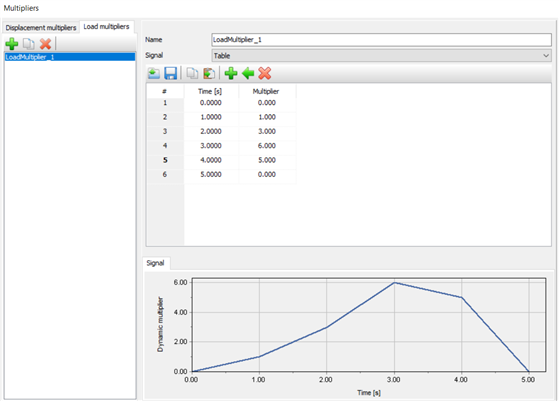The width and height of the screenshot is (559, 401).
Task: Click time cell 1.0000
Action: point(211,117)
